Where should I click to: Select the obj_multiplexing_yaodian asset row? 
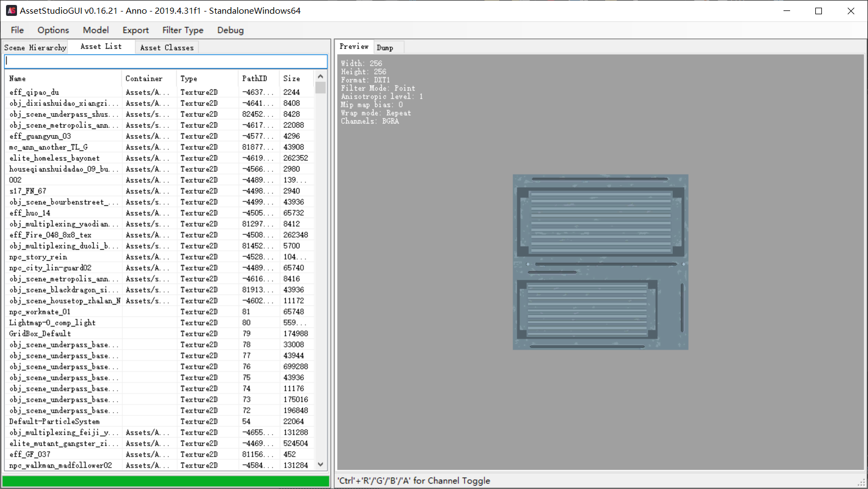coord(159,224)
